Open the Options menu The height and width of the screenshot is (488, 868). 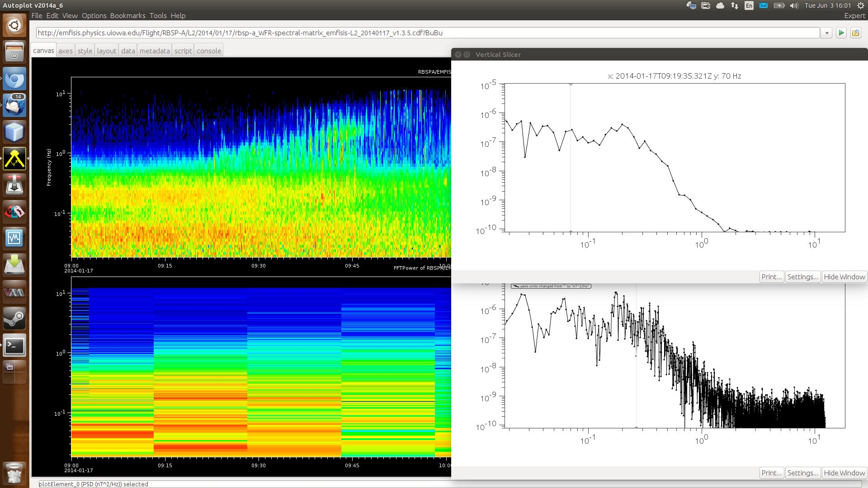coord(94,15)
